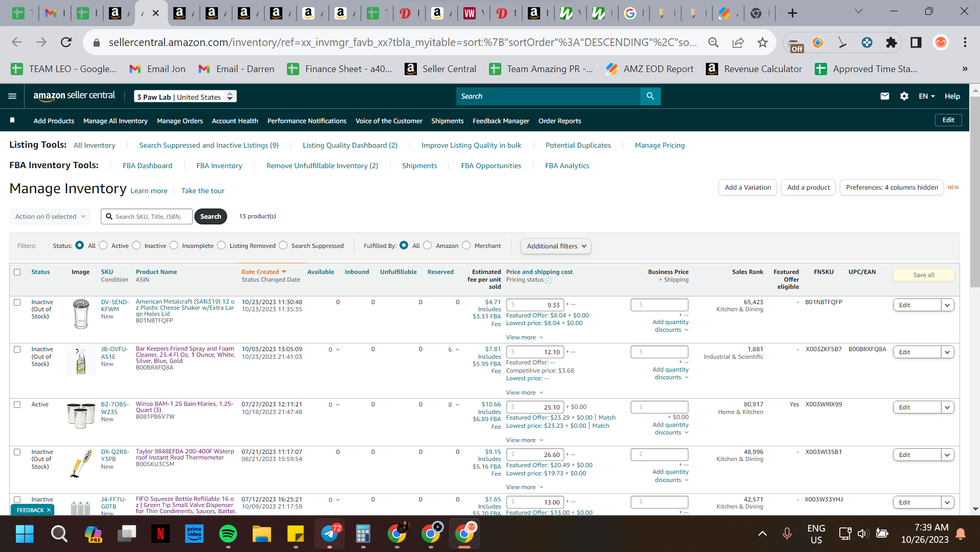This screenshot has width=980, height=552.
Task: Open the Seller Central bookmark icon in bookmarks bar
Action: point(410,69)
